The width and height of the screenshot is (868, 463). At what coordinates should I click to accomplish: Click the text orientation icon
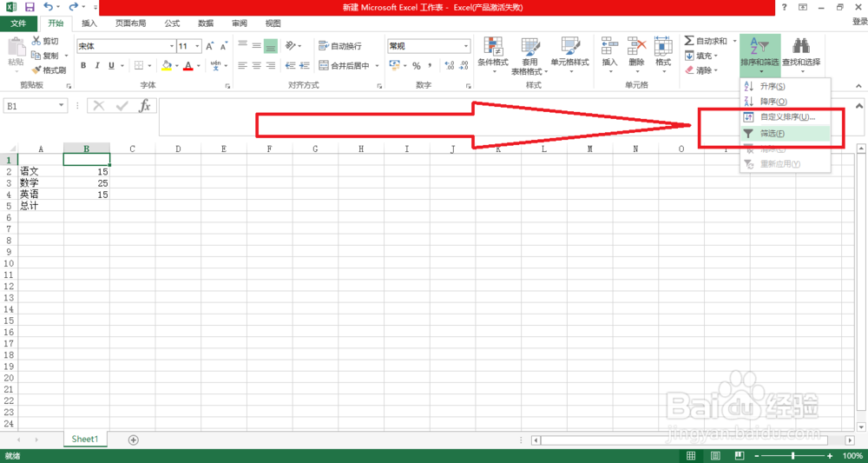pos(291,46)
